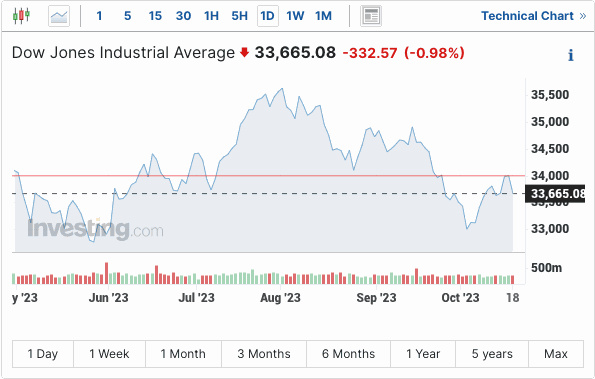Click the Oct '23 date label
Image resolution: width=595 pixels, height=379 pixels.
[x=460, y=298]
